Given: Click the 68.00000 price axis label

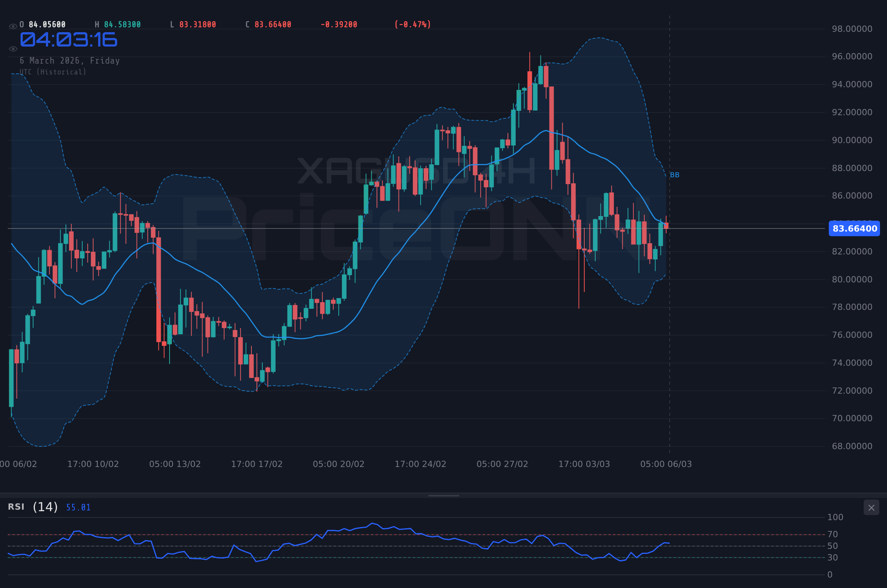Looking at the screenshot, I should click(852, 446).
